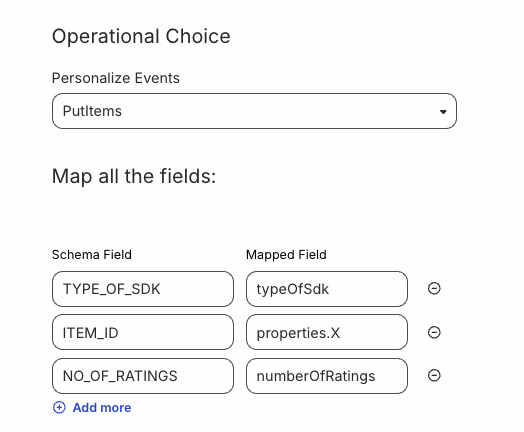Click the Personalize Events label
The height and width of the screenshot is (432, 524).
[x=116, y=78]
